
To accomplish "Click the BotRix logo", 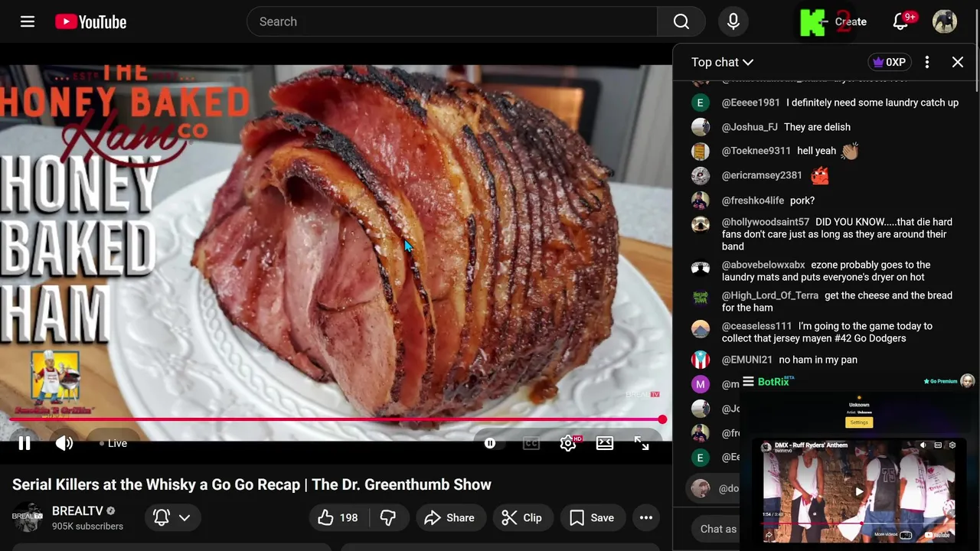I will click(775, 381).
